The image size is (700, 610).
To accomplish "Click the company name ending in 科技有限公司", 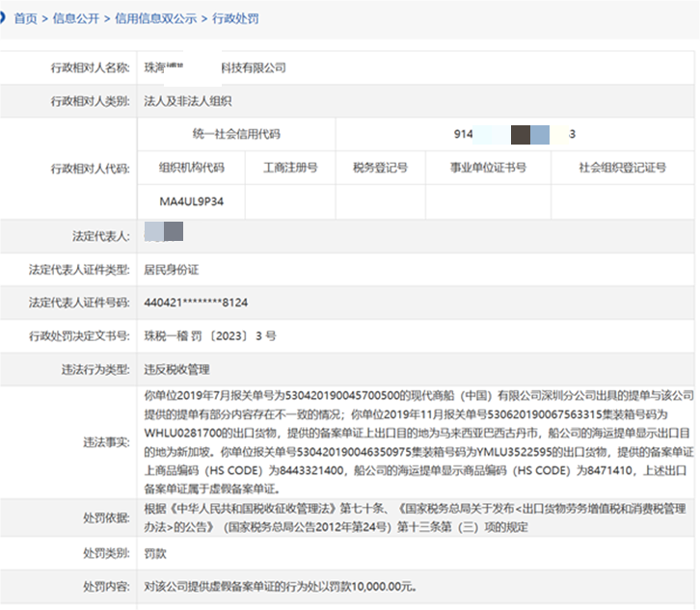I will point(214,67).
